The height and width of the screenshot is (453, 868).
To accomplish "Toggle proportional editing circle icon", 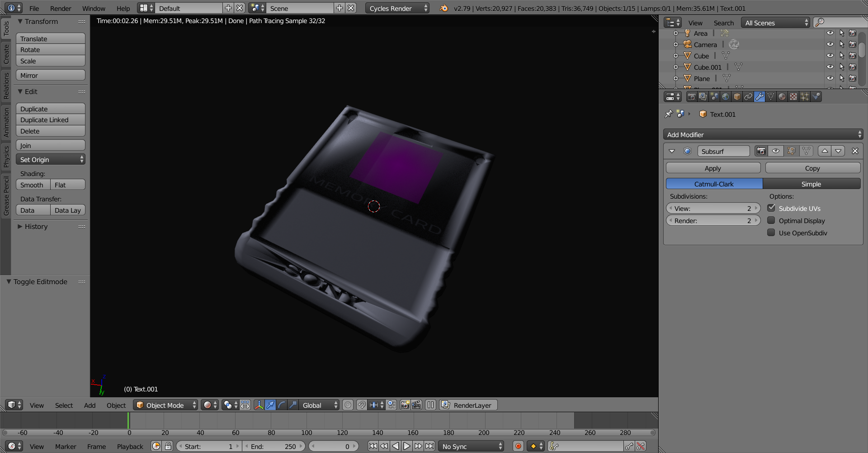I will [x=348, y=405].
